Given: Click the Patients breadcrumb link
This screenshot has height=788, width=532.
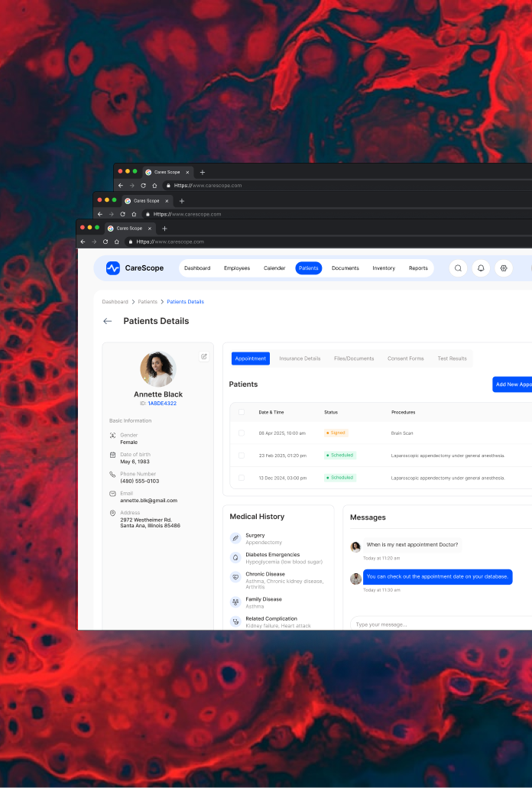Looking at the screenshot, I should point(148,302).
